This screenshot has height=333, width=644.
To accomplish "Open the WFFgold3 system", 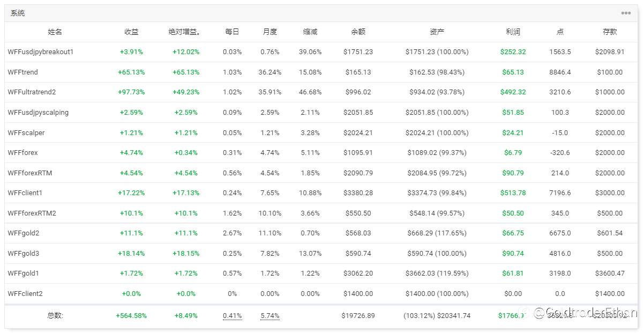I will pos(24,254).
